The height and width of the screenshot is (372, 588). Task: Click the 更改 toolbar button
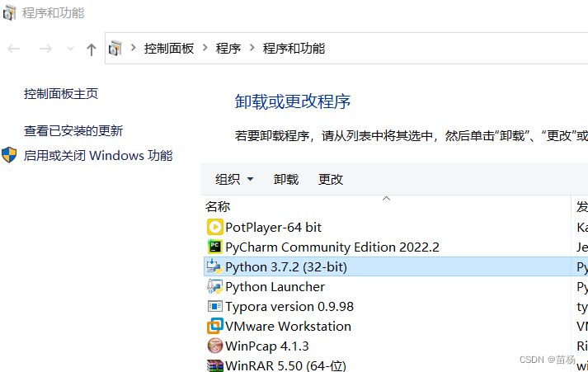(331, 179)
